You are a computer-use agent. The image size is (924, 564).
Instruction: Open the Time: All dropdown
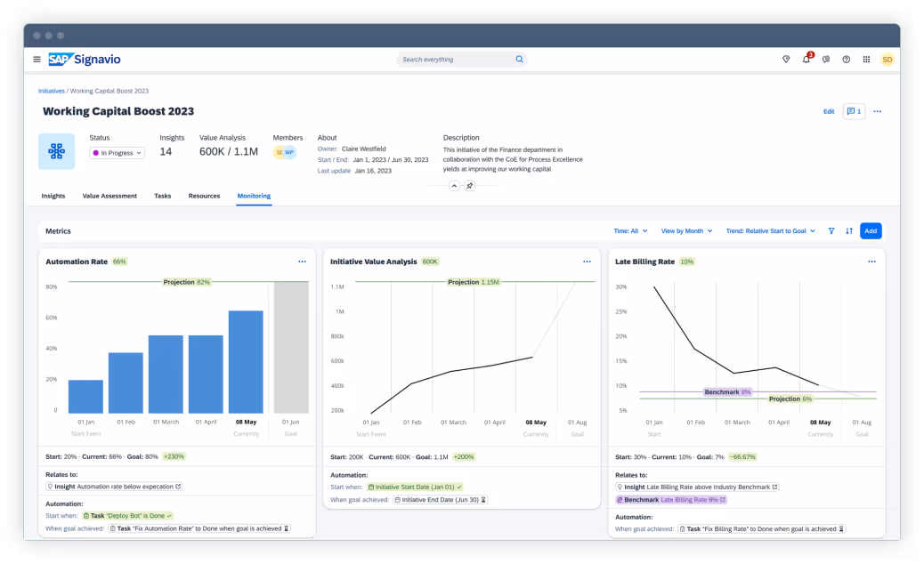(630, 230)
